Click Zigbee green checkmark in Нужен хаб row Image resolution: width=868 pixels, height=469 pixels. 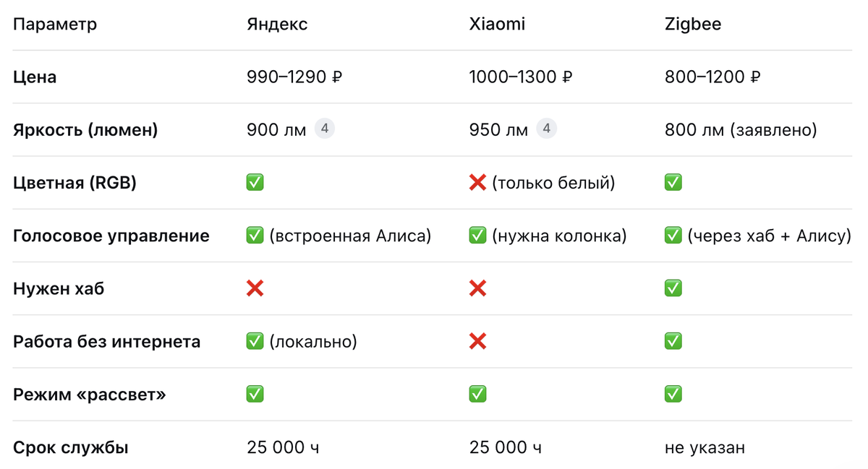point(673,288)
